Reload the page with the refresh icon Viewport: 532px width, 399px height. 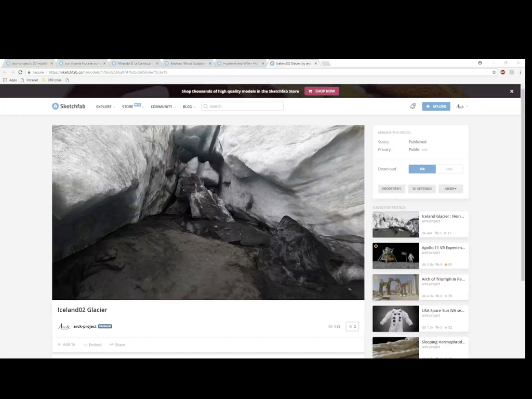(20, 72)
